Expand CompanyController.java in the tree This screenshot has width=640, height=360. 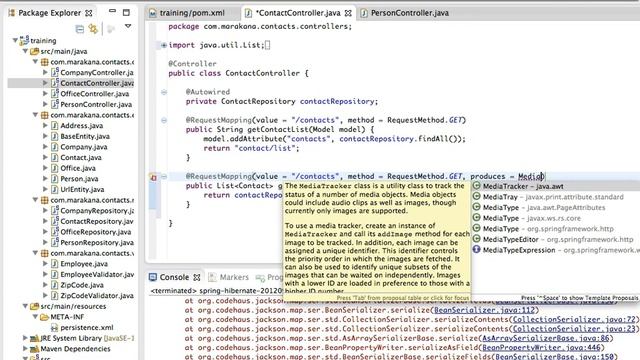click(45, 72)
